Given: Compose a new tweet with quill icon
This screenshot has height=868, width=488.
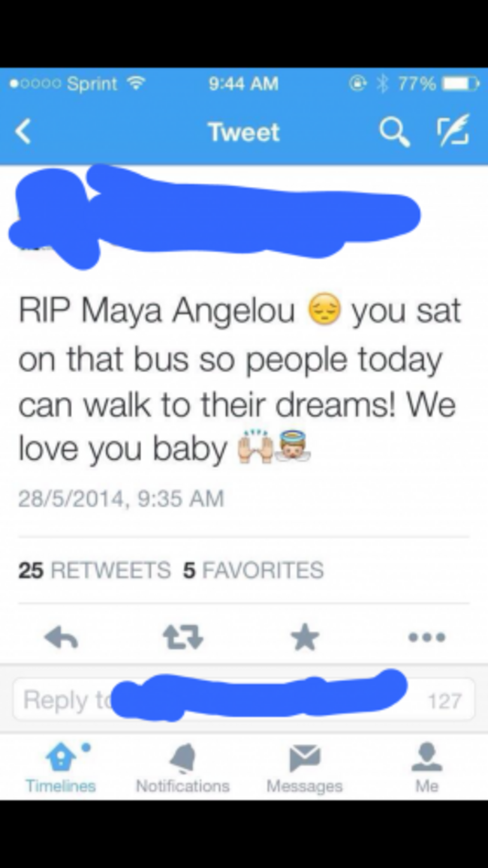Looking at the screenshot, I should pyautogui.click(x=453, y=131).
